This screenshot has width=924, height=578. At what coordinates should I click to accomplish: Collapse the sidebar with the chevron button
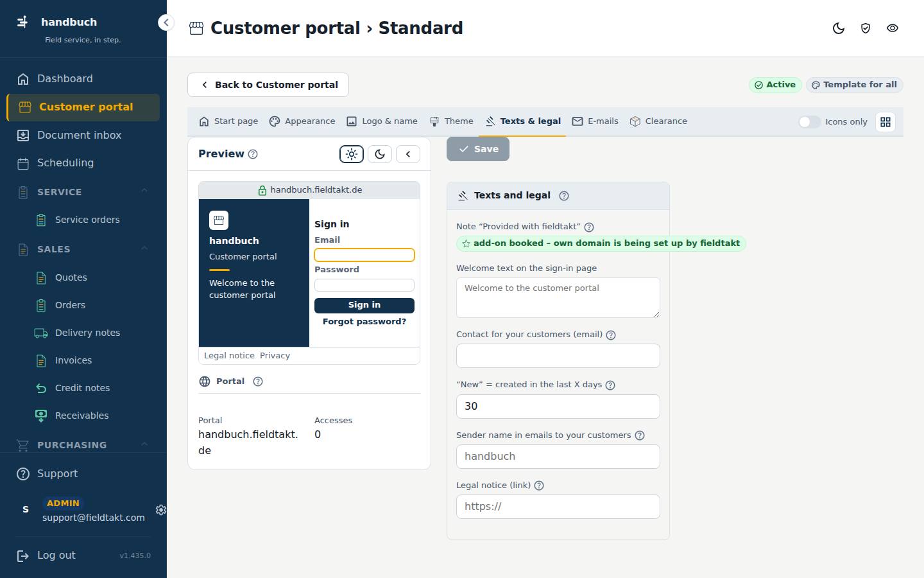(166, 22)
